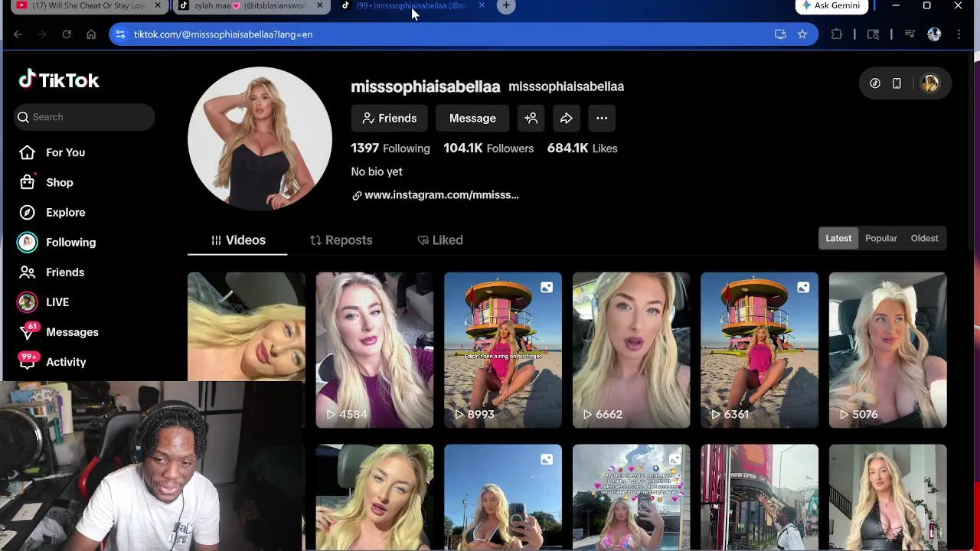Open Chrome profile avatar

934,34
